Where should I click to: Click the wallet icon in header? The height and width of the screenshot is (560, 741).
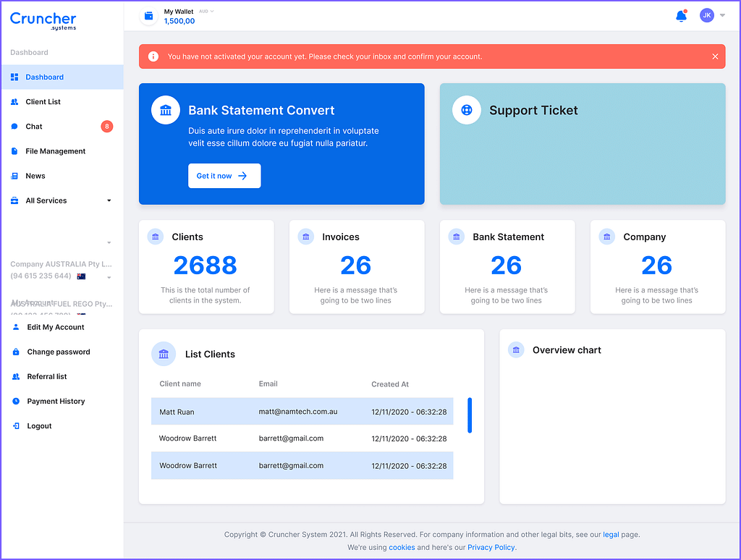(149, 16)
